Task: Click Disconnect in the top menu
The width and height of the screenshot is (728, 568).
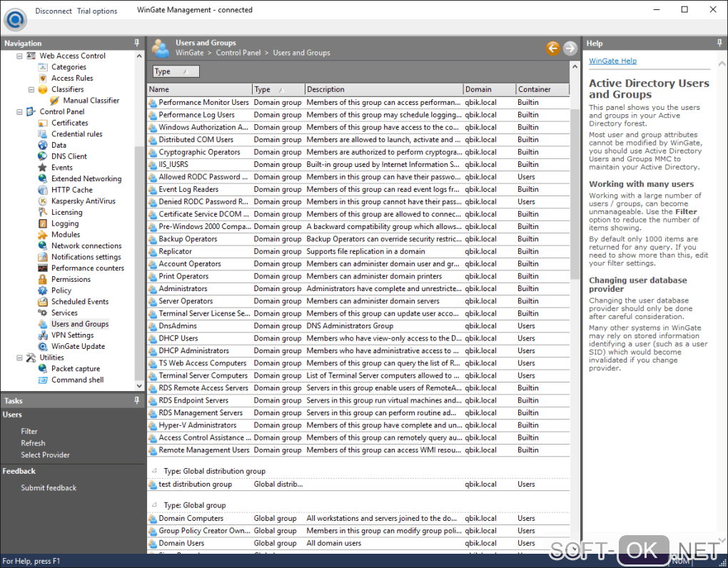Action: pos(54,11)
